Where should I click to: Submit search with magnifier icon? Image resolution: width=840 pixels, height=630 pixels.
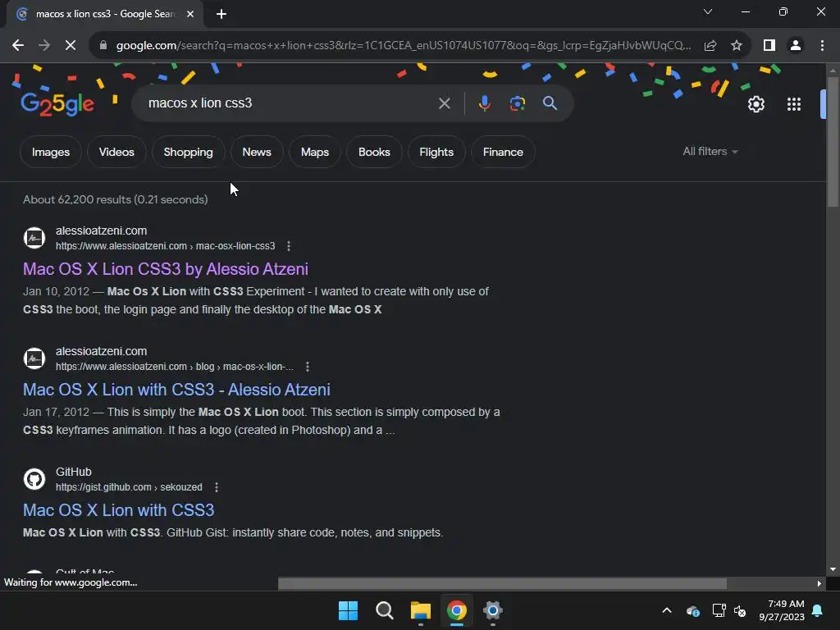click(550, 103)
